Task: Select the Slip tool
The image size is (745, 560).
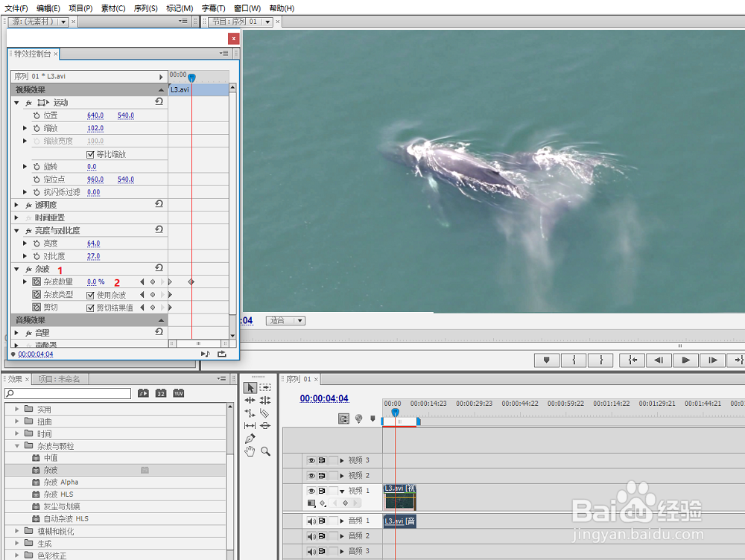Action: (x=250, y=425)
